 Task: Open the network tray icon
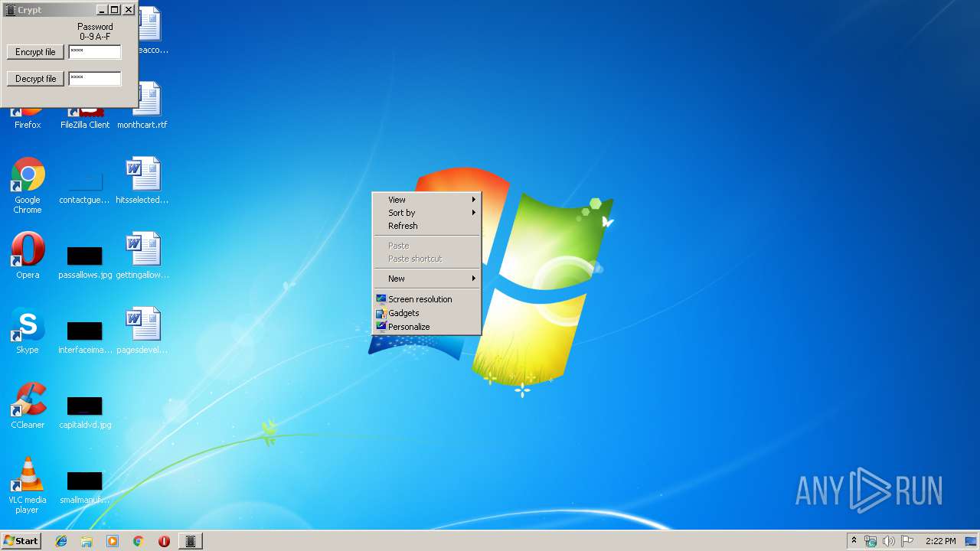(871, 541)
